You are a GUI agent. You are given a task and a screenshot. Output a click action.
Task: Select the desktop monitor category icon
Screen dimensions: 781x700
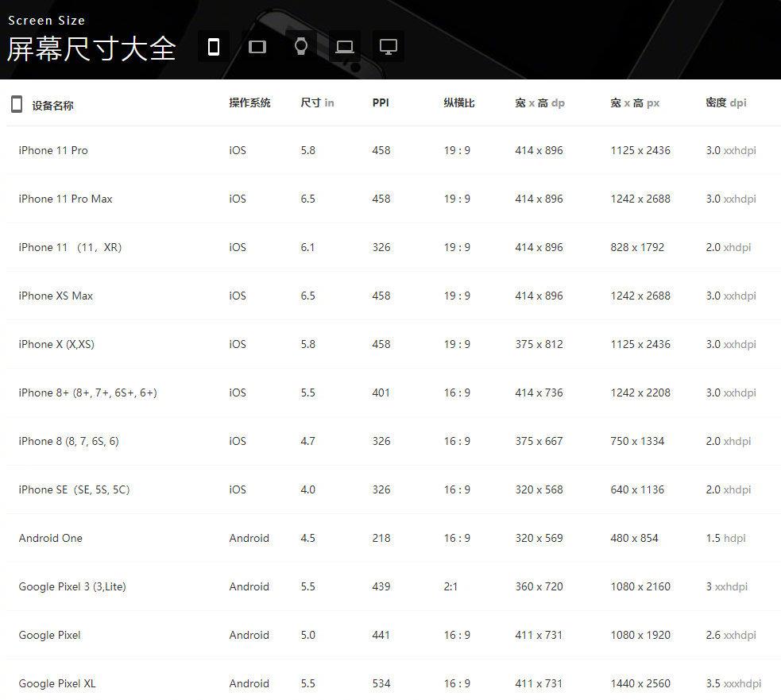tap(388, 47)
